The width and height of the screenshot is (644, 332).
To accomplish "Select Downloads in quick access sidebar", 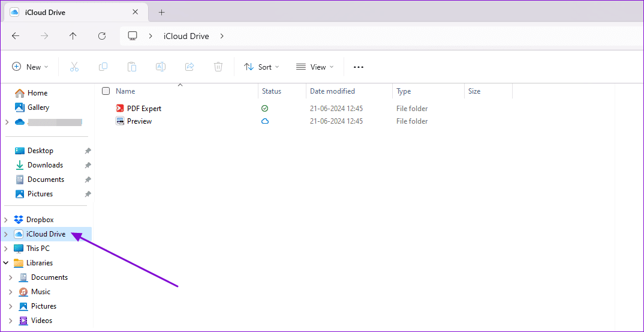I will (x=45, y=165).
